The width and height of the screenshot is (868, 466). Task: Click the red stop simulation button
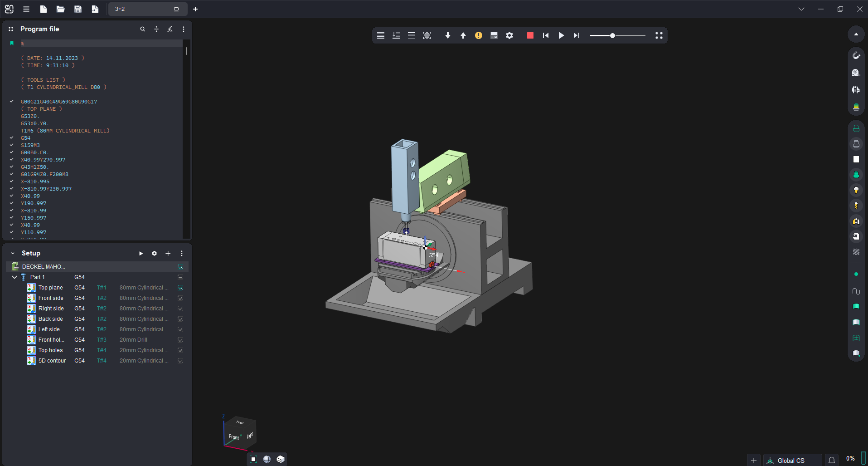[530, 35]
